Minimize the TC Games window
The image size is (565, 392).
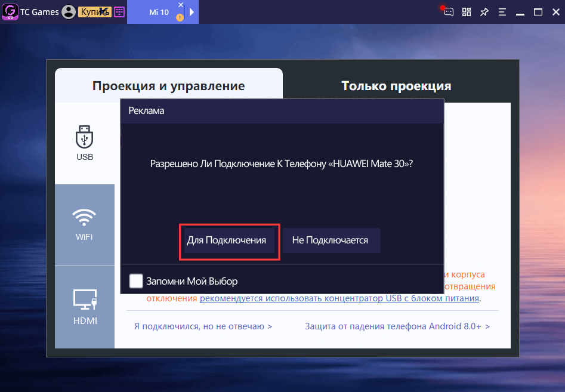click(520, 14)
